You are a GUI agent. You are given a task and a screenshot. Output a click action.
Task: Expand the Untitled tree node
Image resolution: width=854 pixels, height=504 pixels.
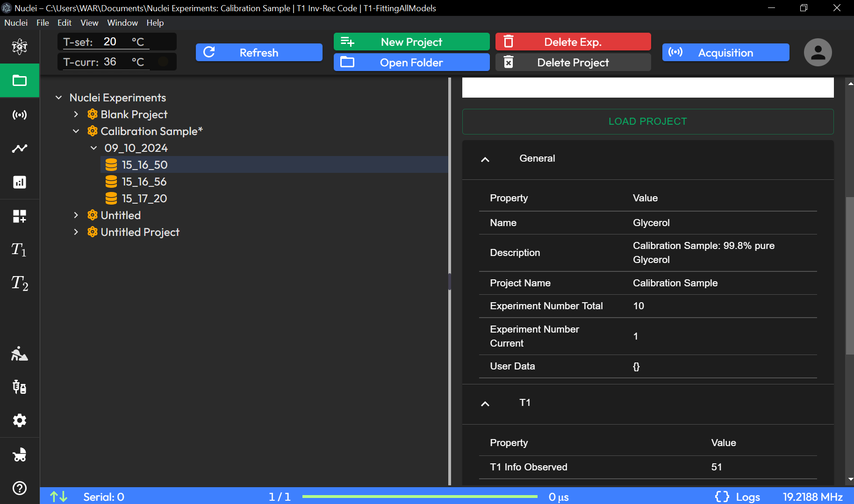76,215
